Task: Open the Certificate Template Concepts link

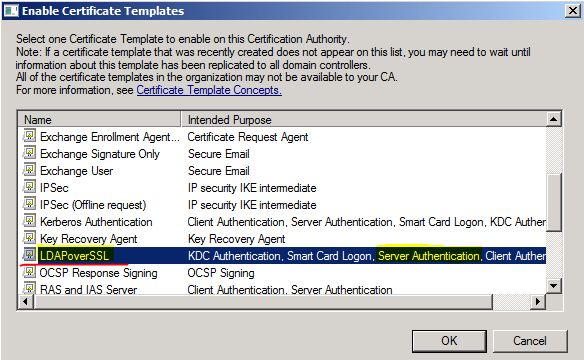Action: (x=209, y=90)
